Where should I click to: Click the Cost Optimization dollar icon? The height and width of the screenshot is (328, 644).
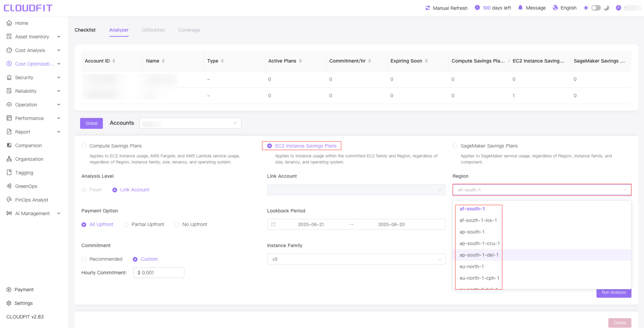click(9, 64)
